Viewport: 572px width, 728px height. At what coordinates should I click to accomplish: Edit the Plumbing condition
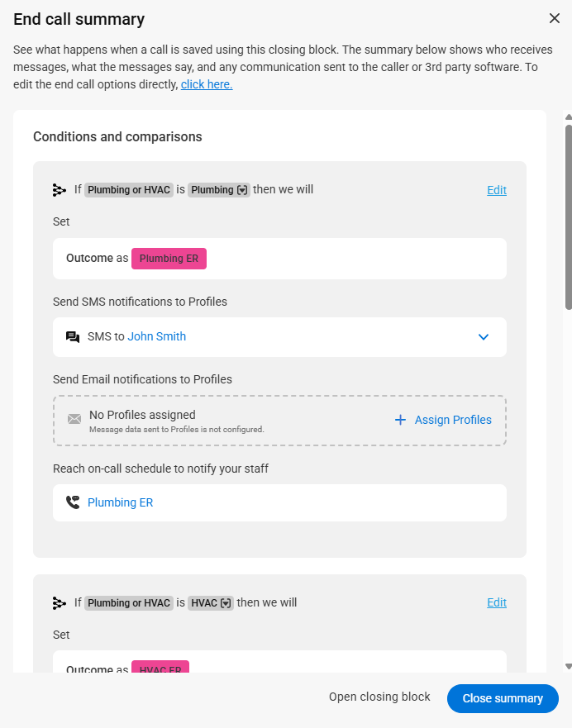(x=497, y=190)
